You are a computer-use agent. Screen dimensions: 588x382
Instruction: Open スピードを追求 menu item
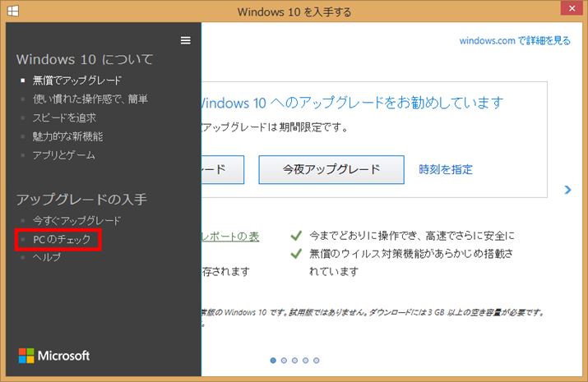coord(64,117)
